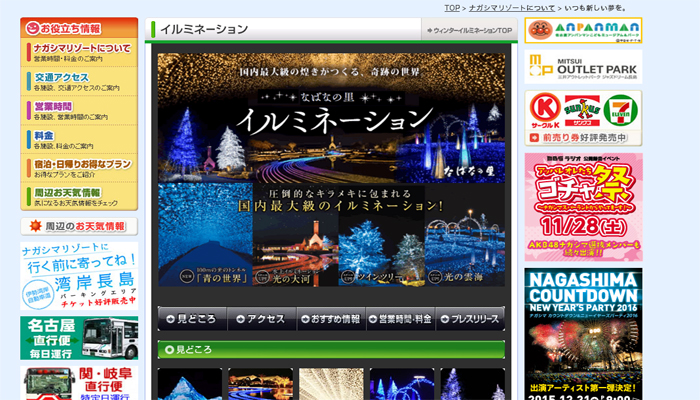Click the イルミネーション page heading
Screen dimensions: 700x400
click(x=204, y=29)
